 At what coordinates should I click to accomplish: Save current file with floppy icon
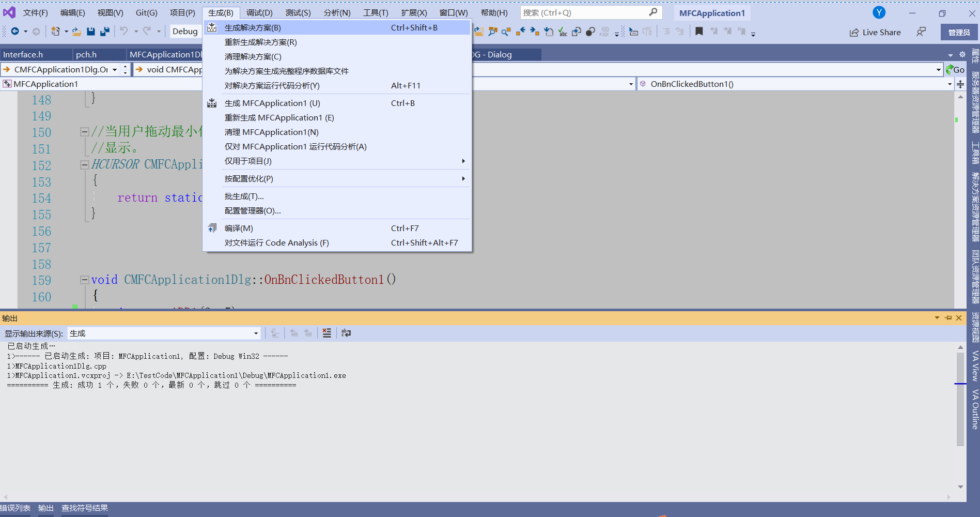[x=91, y=32]
